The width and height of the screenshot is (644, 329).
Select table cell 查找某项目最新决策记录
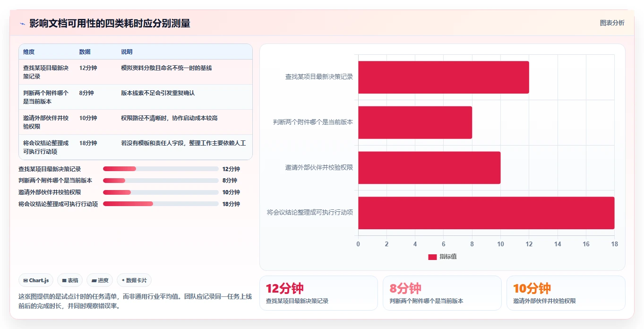coord(46,72)
